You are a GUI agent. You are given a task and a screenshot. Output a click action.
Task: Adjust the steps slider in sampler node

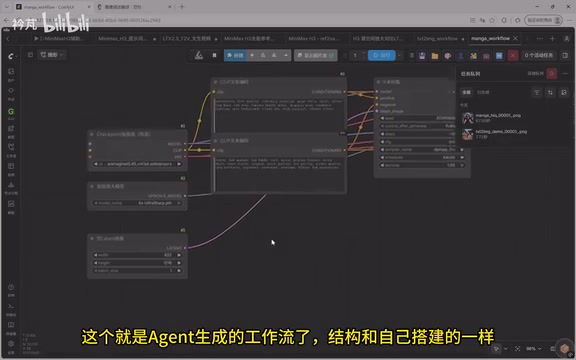click(417, 134)
